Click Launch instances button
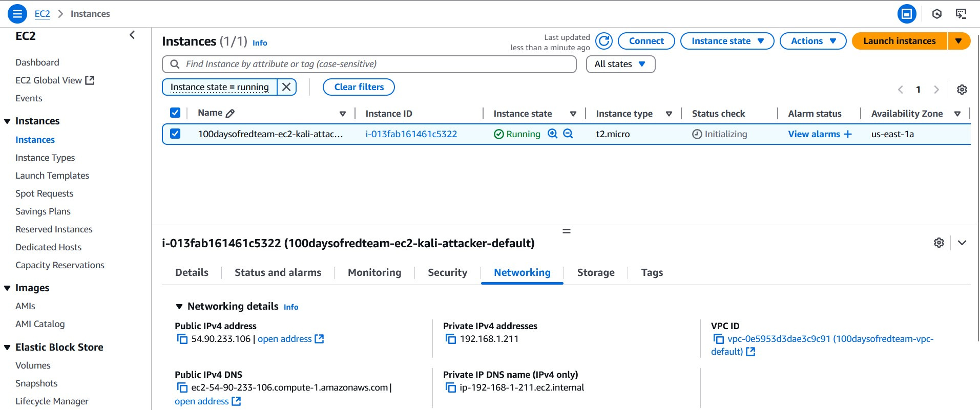Image resolution: width=980 pixels, height=410 pixels. click(900, 41)
